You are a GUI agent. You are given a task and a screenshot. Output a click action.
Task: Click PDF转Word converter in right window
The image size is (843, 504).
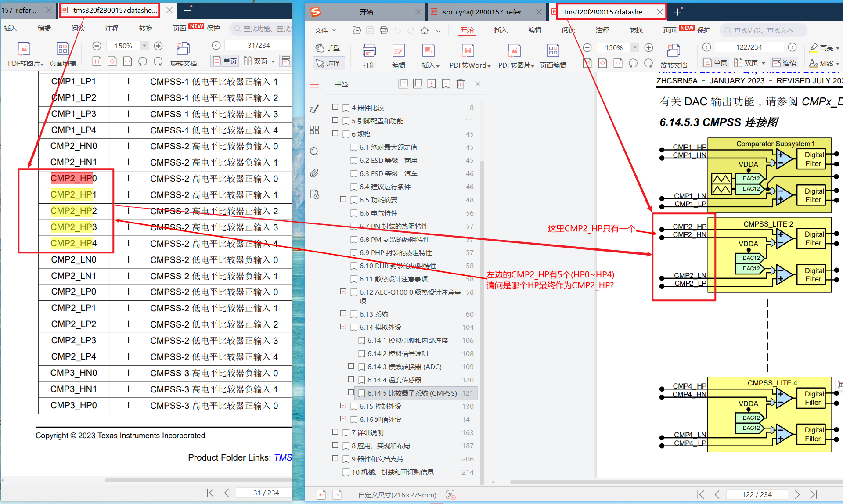point(470,56)
